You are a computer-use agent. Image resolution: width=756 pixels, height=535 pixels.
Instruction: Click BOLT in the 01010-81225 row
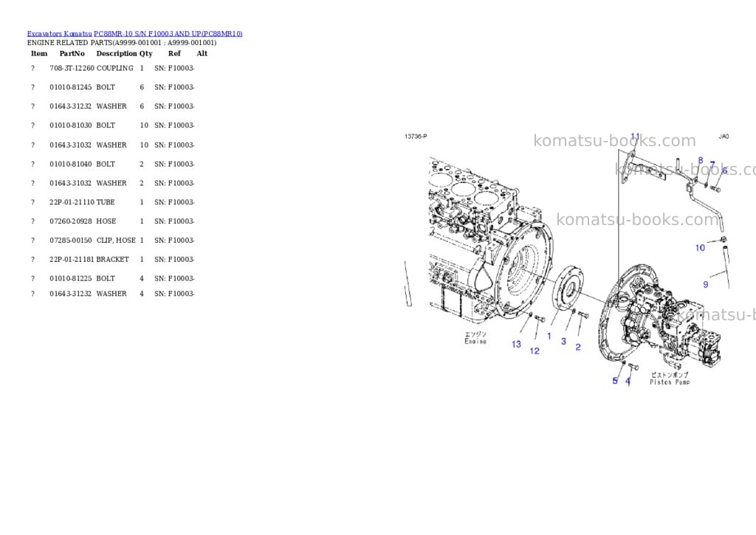[106, 279]
